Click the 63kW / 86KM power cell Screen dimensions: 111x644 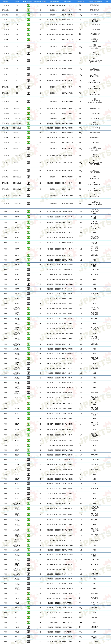pos(67,613)
